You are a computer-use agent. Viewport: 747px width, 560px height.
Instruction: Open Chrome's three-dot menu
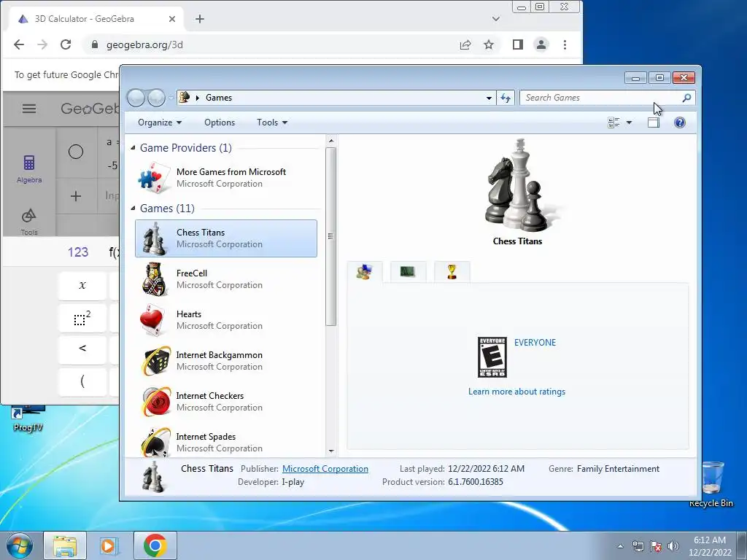tap(565, 44)
